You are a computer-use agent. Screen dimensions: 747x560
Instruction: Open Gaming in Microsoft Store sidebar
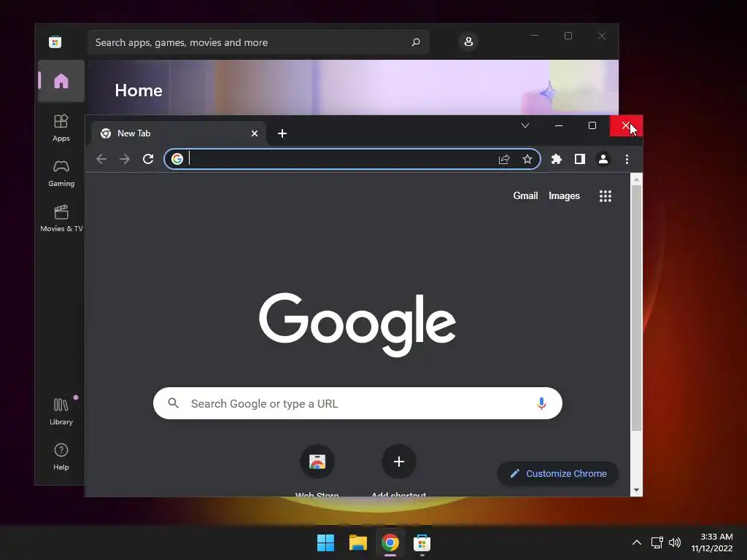pos(61,173)
